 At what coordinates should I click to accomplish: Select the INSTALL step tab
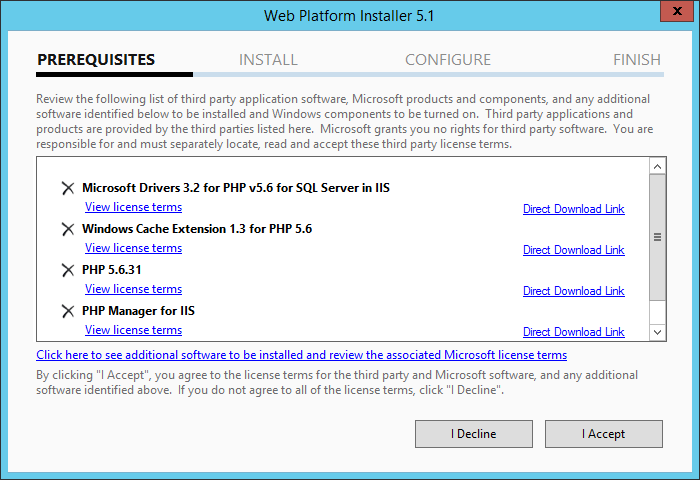coord(268,60)
